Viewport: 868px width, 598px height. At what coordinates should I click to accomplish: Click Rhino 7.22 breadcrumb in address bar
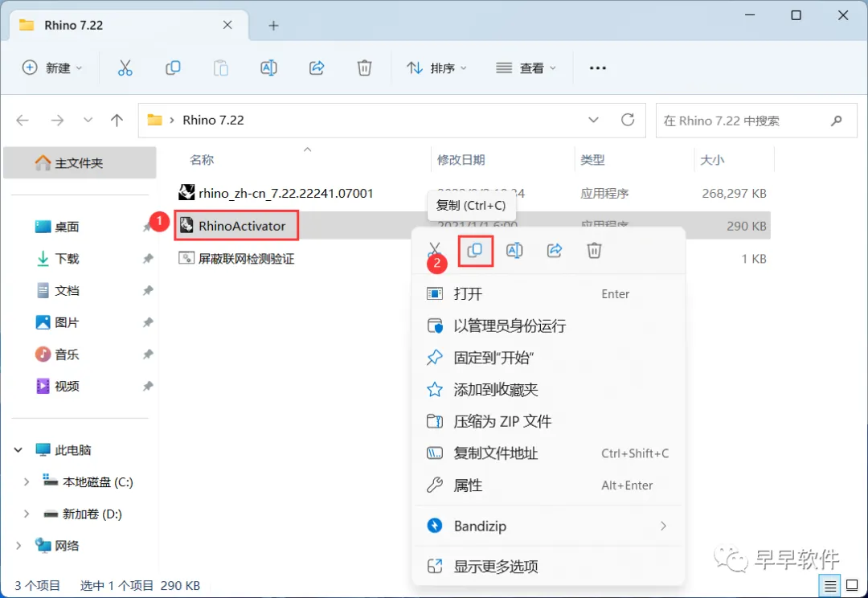point(213,120)
